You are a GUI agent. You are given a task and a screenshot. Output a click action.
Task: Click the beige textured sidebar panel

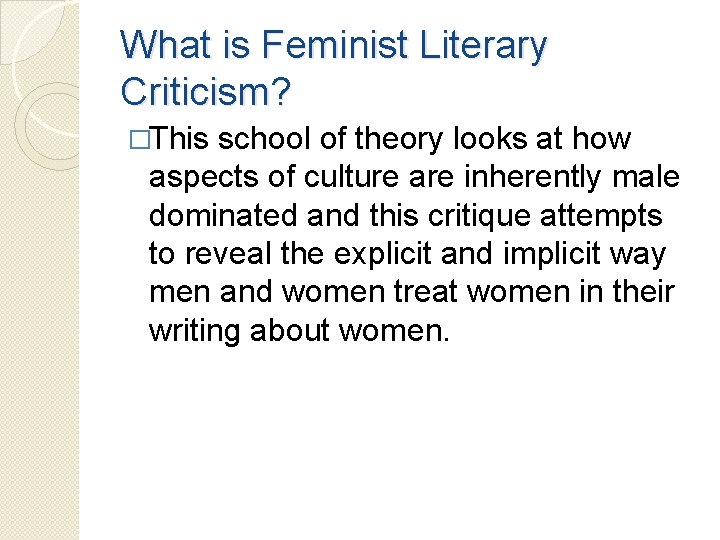pos(39,270)
